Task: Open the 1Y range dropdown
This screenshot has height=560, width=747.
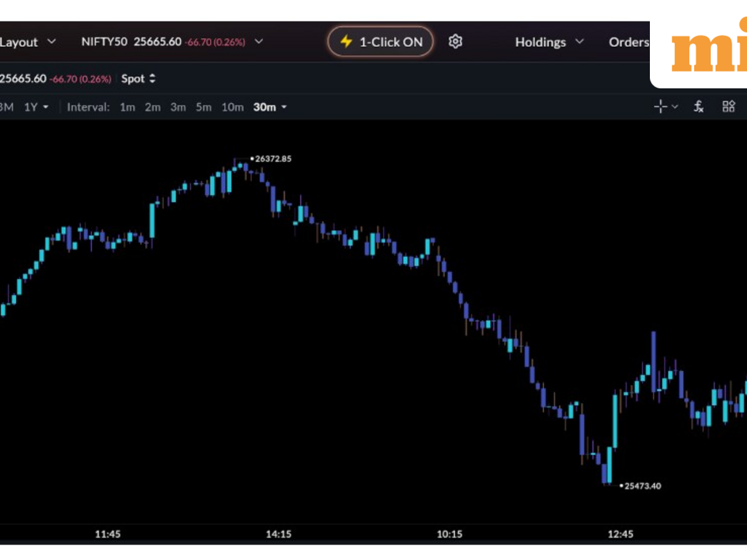Action: (x=36, y=107)
